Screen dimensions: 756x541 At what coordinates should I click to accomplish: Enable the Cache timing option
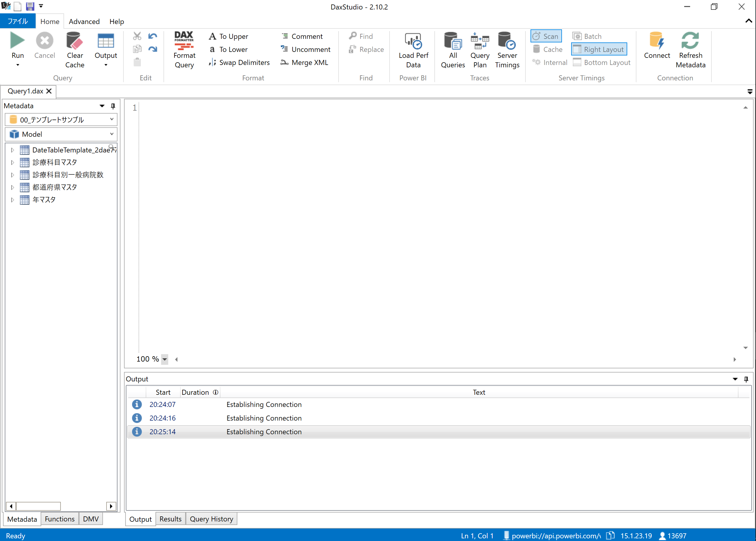click(547, 49)
